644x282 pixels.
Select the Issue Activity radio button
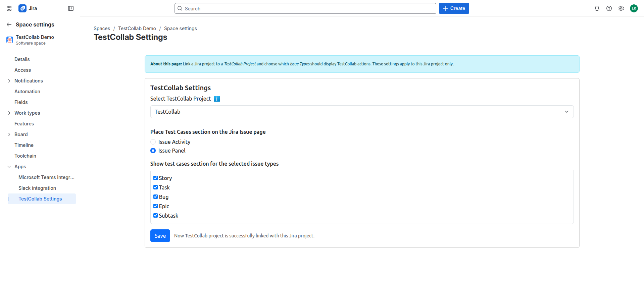(153, 142)
